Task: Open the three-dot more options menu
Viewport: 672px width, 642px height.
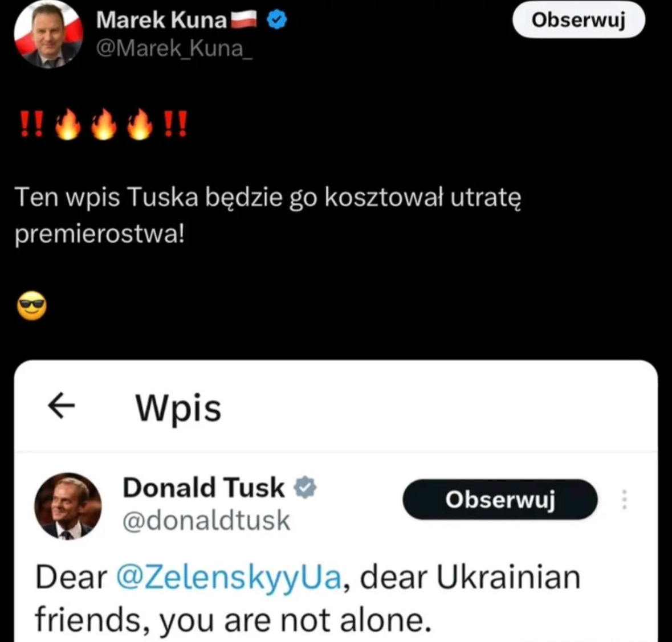Action: 625,500
